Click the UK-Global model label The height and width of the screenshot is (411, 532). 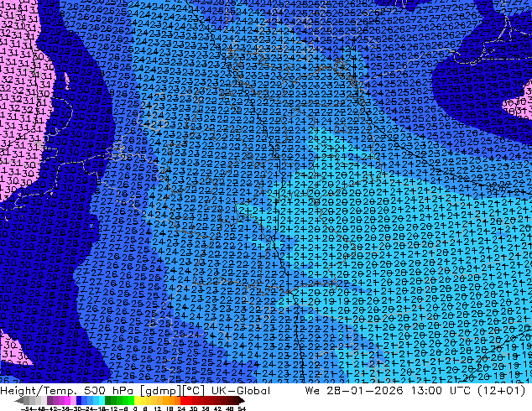[x=241, y=390]
